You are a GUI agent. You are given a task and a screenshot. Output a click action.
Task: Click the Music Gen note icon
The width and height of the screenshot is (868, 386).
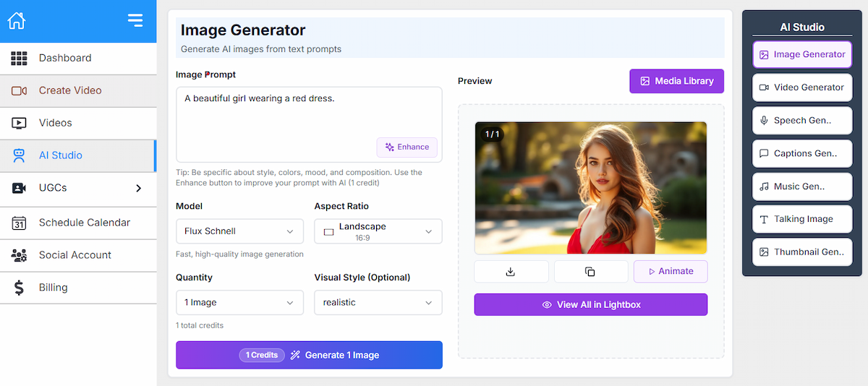click(x=764, y=186)
